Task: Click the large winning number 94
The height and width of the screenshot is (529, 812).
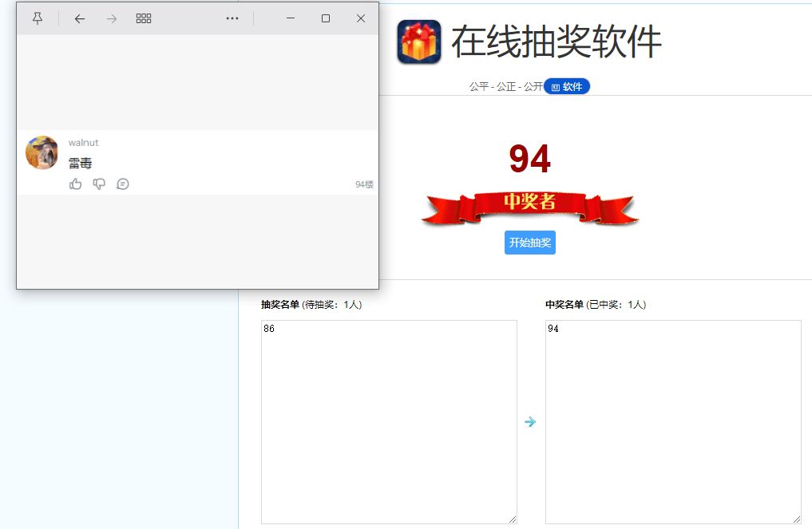Action: tap(530, 159)
